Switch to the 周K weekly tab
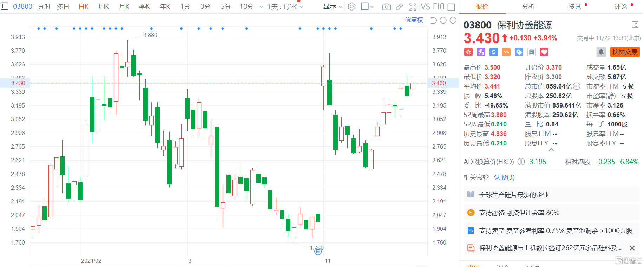The height and width of the screenshot is (267, 644). point(104,7)
